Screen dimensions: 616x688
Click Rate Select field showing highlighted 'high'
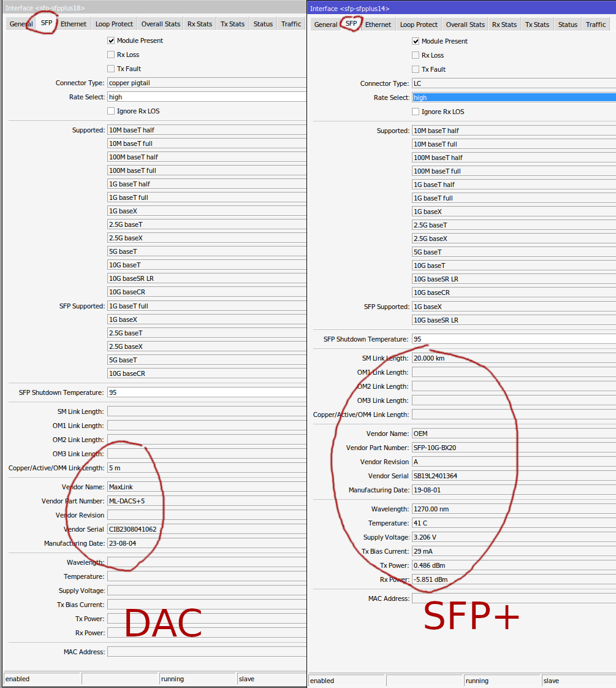513,97
